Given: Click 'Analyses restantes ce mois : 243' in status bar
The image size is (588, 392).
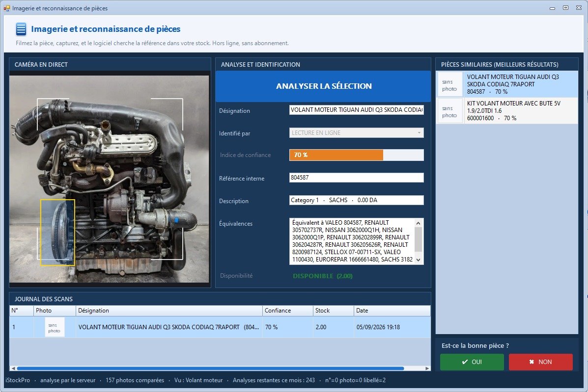Looking at the screenshot, I should [x=274, y=380].
